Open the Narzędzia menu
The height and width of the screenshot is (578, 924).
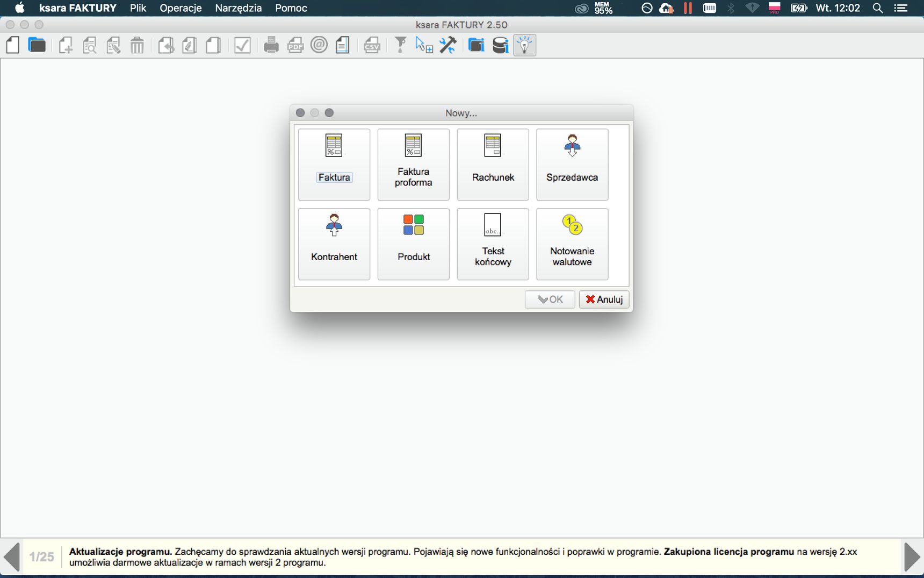coord(239,8)
